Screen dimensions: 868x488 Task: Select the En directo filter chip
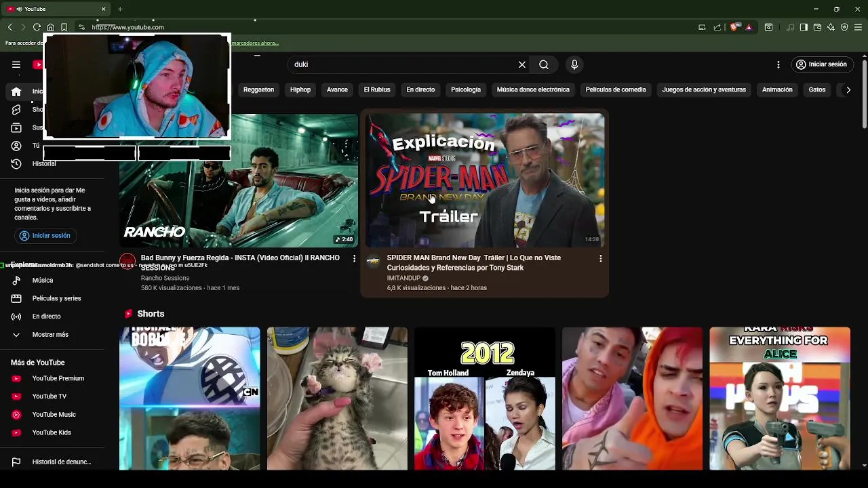click(x=420, y=89)
